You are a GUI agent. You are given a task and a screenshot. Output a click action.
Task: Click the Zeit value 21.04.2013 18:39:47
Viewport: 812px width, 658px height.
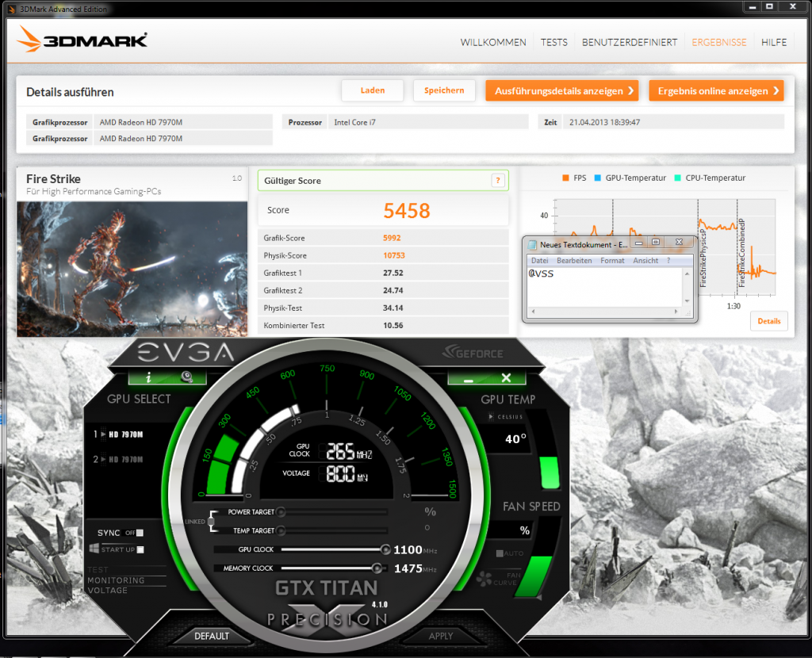604,123
